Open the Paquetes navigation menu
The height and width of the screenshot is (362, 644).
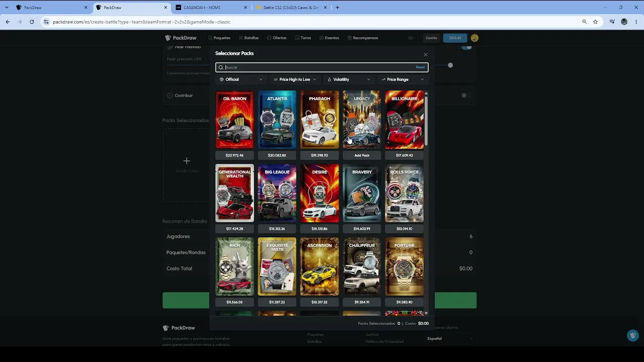tap(219, 38)
